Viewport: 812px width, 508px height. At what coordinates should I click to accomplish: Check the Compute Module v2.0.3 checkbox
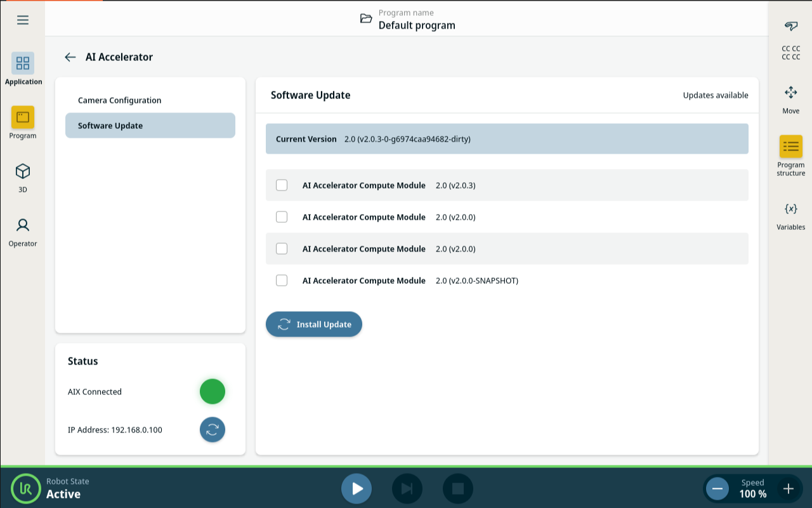[282, 185]
